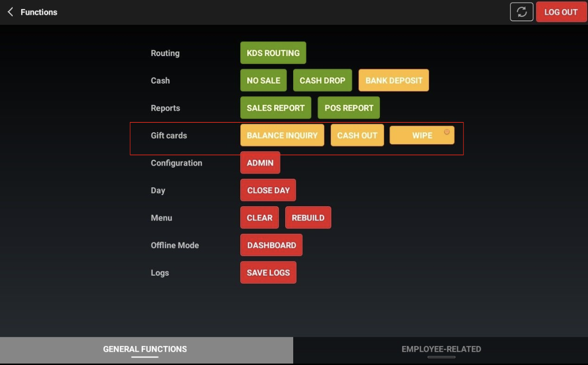Tap the gift card WIPE button
This screenshot has width=588, height=365.
422,135
